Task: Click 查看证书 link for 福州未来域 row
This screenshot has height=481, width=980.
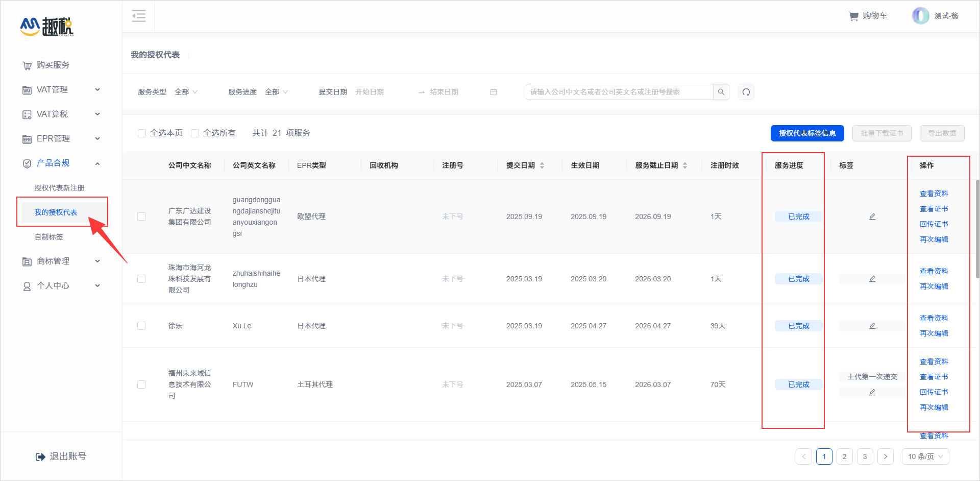Action: [934, 377]
